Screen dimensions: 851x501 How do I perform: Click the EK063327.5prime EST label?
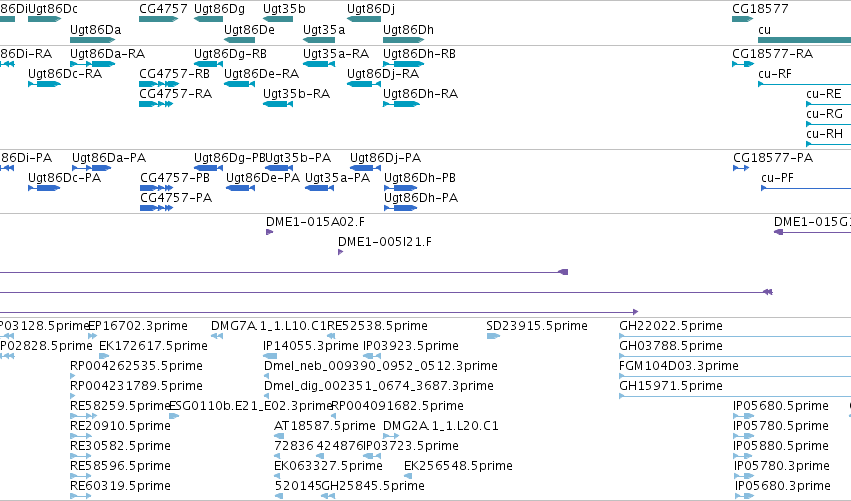click(x=328, y=466)
